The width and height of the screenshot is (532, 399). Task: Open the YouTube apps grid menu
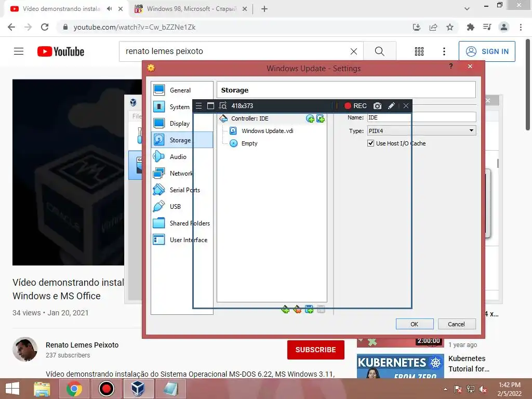coord(419,51)
